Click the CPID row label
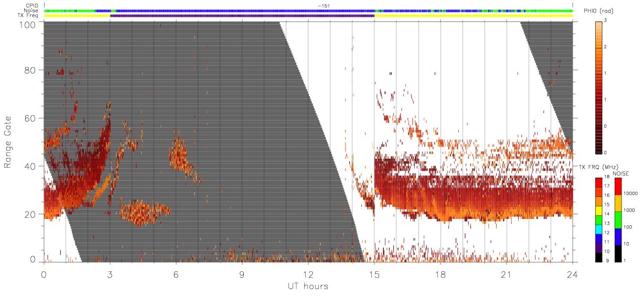This screenshot has width=644, height=297. click(32, 6)
